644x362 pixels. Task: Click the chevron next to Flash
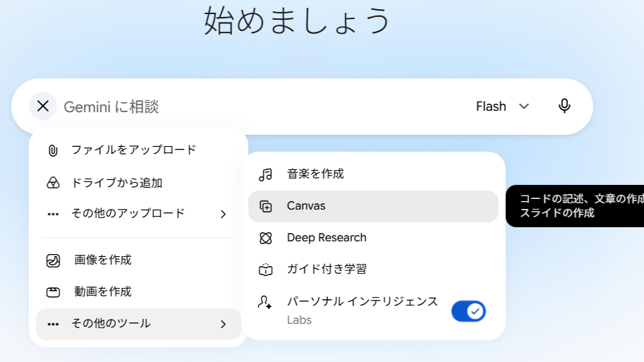[523, 107]
